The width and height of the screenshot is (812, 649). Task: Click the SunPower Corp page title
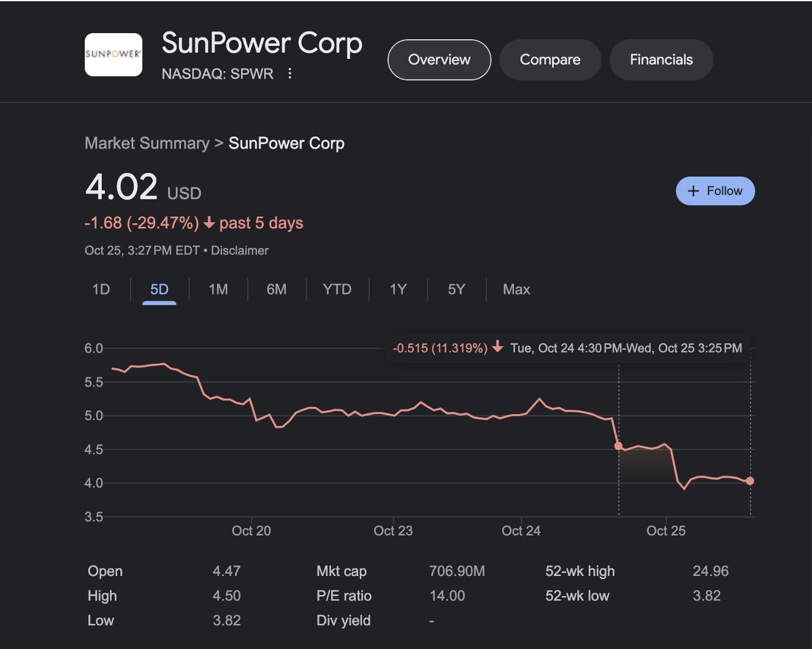262,43
